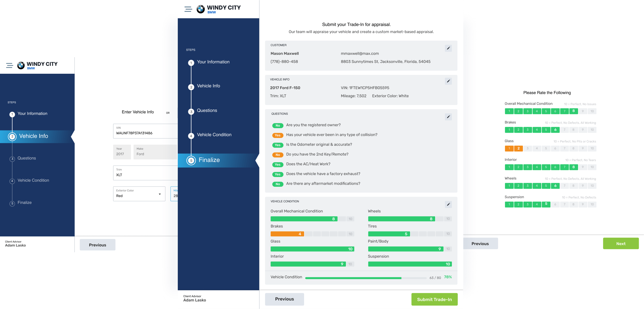Click the Submit Trade-In button

point(434,299)
